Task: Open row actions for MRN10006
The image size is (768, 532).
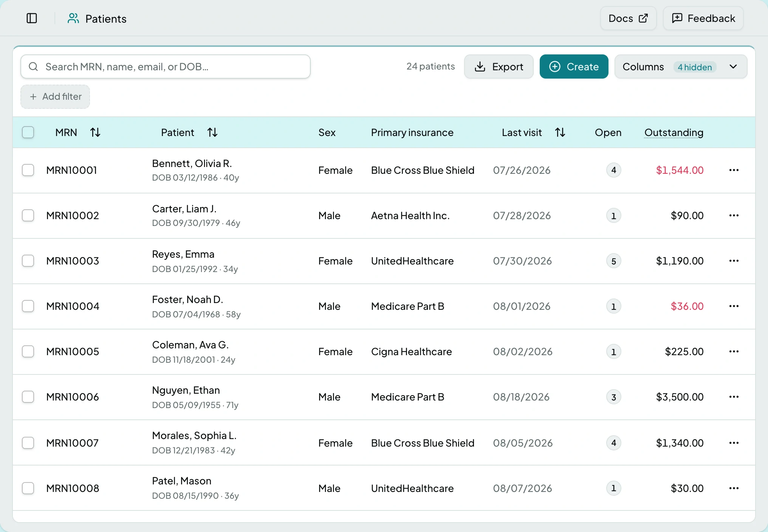Action: coord(734,397)
